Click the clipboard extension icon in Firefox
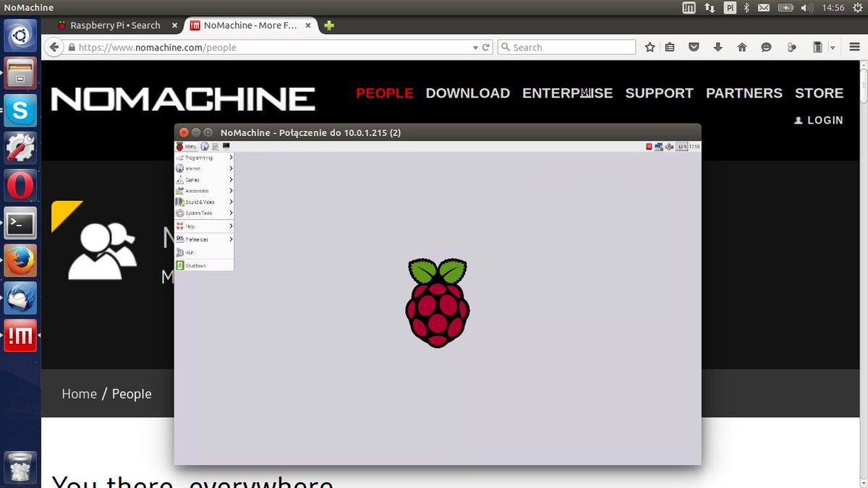Image resolution: width=868 pixels, height=488 pixels. (x=817, y=47)
